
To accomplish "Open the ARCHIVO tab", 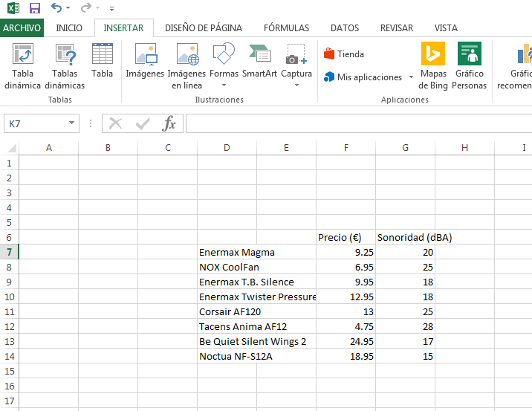I will tap(22, 27).
